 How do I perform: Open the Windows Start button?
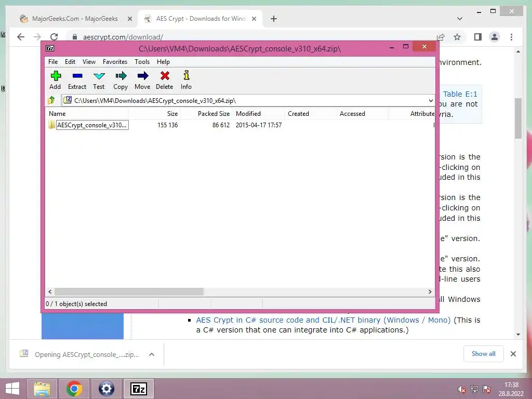click(x=12, y=389)
